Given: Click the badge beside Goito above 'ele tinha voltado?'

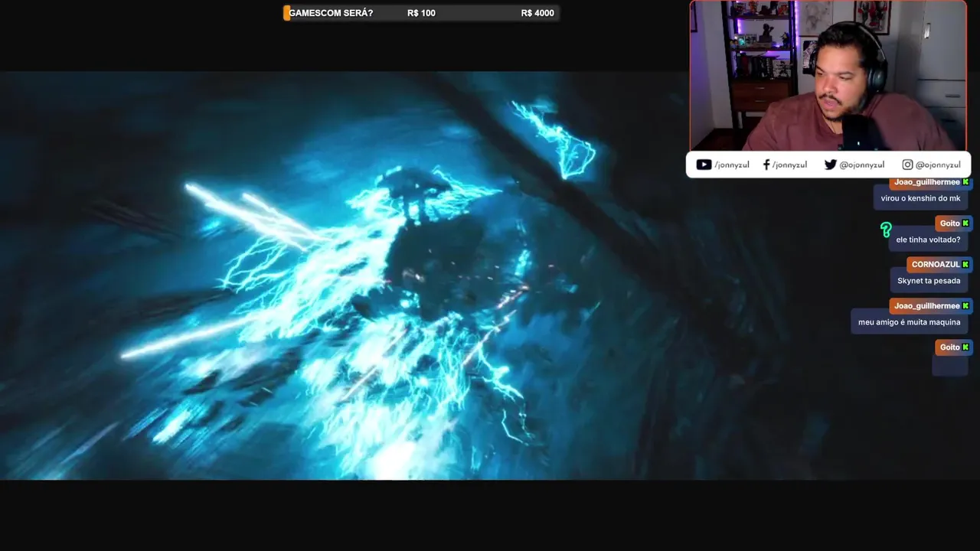Looking at the screenshot, I should [x=965, y=223].
